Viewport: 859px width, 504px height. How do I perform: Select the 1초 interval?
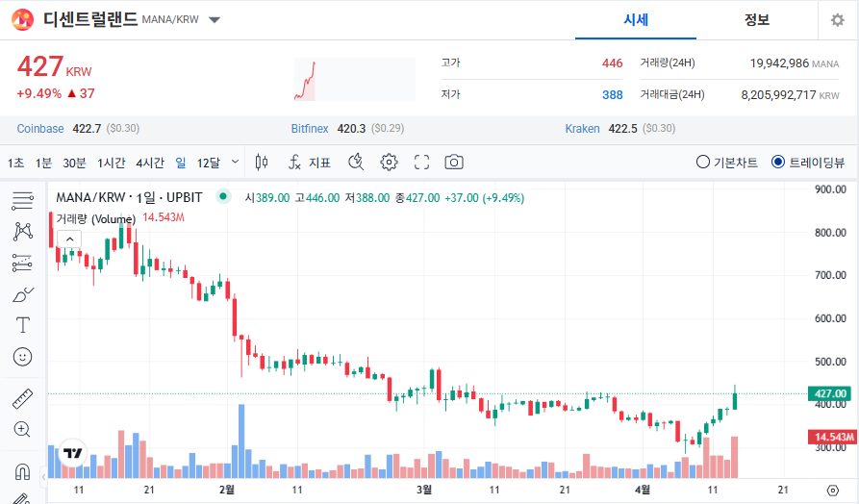[x=15, y=163]
